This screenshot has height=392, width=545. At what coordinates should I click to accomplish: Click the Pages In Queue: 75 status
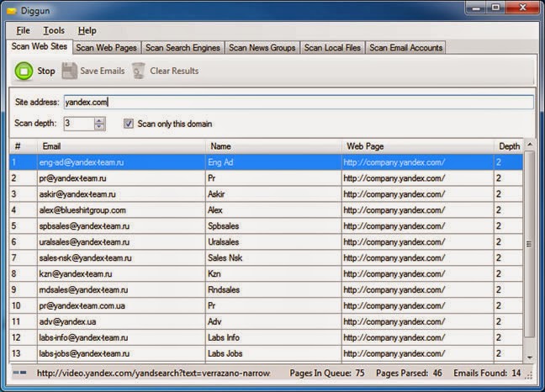coord(327,373)
